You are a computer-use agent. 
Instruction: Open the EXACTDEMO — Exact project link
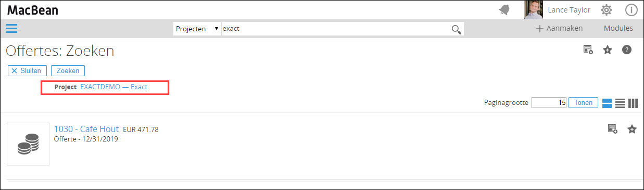114,87
